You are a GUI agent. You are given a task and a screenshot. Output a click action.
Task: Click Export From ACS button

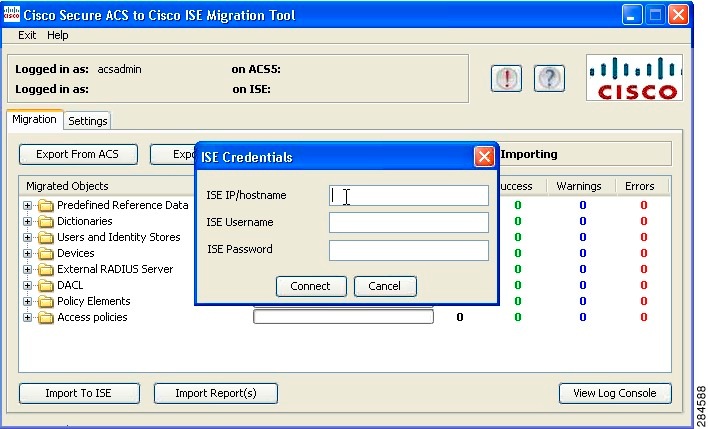click(x=78, y=154)
